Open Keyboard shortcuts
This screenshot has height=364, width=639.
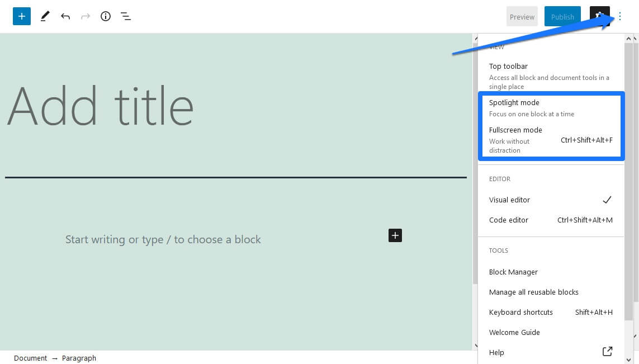pyautogui.click(x=551, y=312)
